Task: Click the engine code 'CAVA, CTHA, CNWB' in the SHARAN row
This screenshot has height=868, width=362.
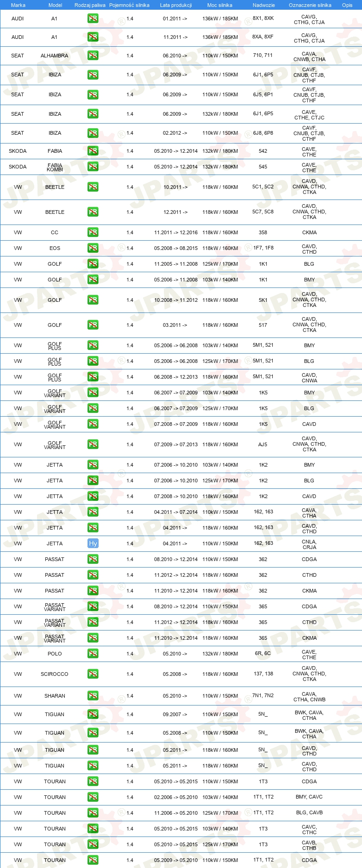Action: pyautogui.click(x=309, y=697)
